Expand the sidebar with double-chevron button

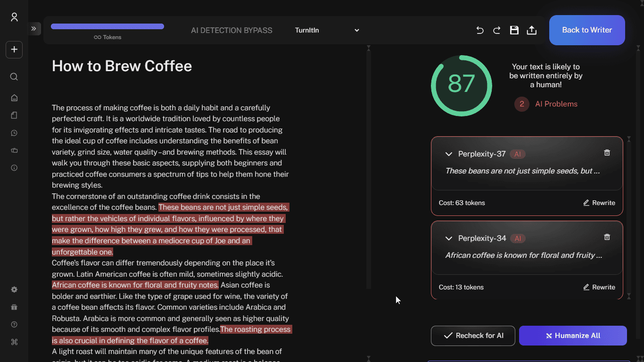tap(34, 29)
